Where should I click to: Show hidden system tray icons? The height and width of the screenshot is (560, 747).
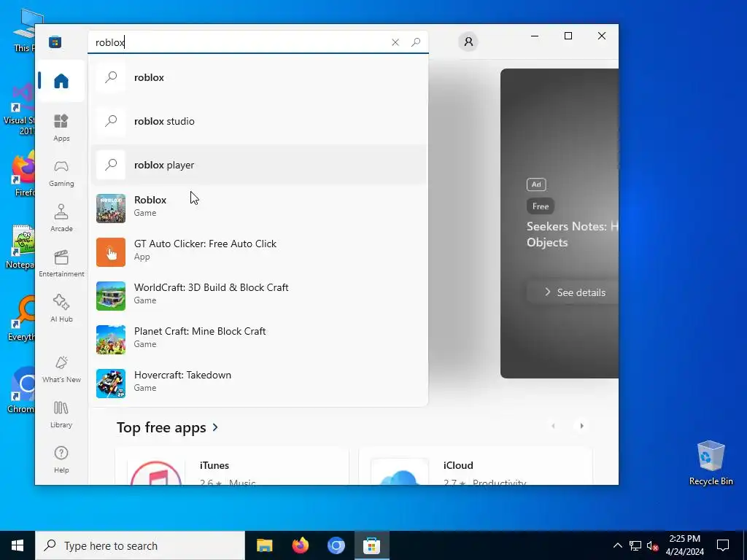tap(617, 545)
